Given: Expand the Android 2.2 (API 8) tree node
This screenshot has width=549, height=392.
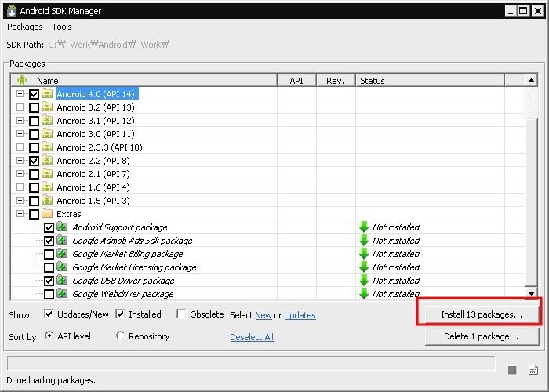Looking at the screenshot, I should click(x=20, y=160).
